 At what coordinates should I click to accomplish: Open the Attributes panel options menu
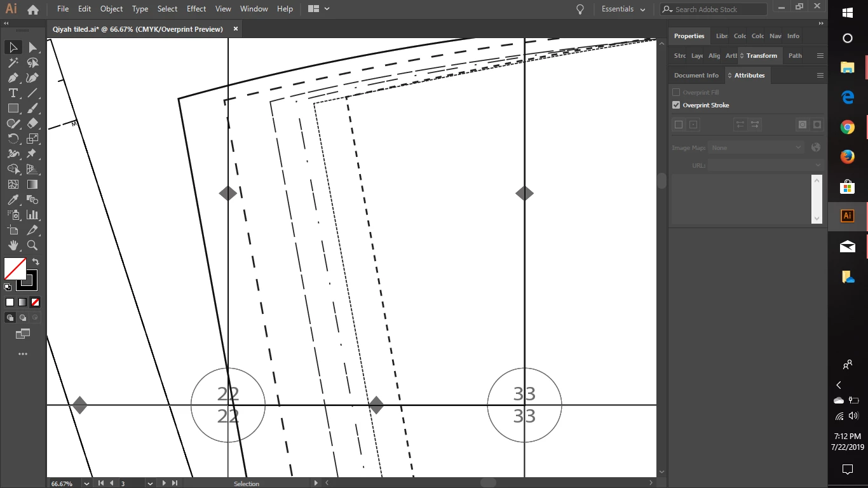pos(820,75)
